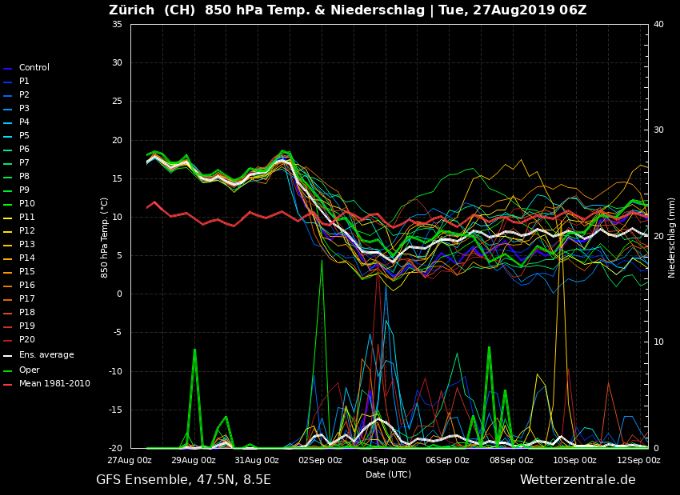Click the "40" precipitation tick label
The height and width of the screenshot is (495, 680).
click(x=658, y=24)
